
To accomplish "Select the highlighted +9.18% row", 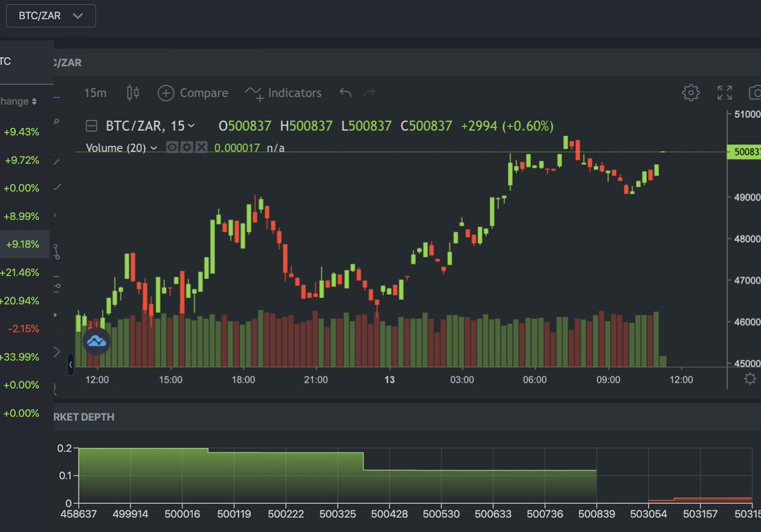I will point(25,244).
